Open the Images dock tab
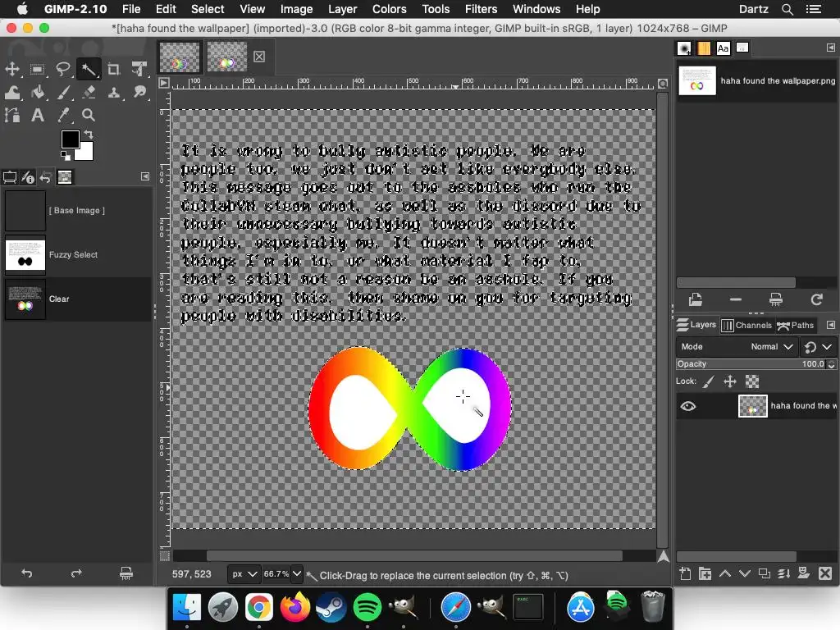 click(x=64, y=177)
